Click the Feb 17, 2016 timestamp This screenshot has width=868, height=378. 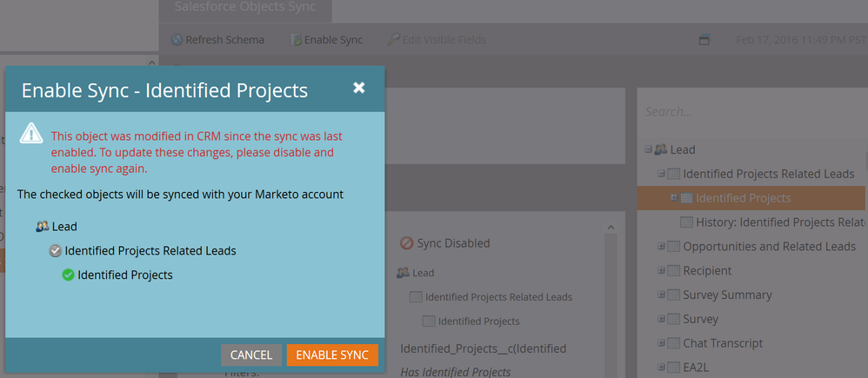click(x=802, y=40)
